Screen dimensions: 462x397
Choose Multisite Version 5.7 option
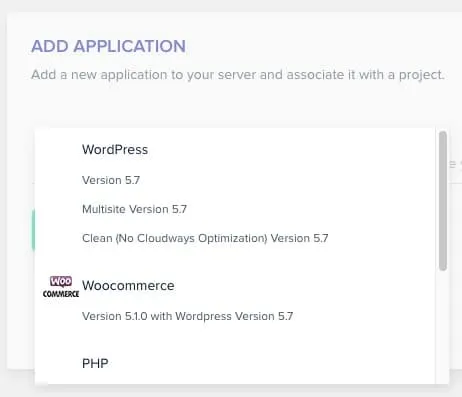134,209
